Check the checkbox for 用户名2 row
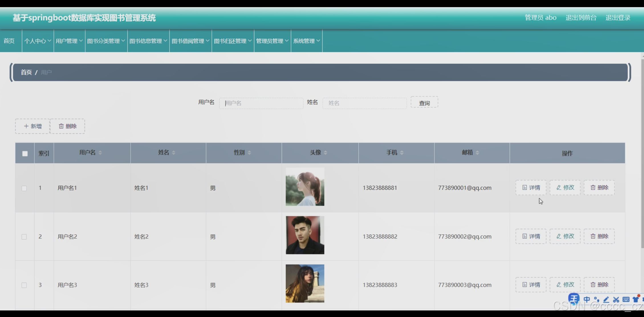This screenshot has width=644, height=317. tap(24, 237)
